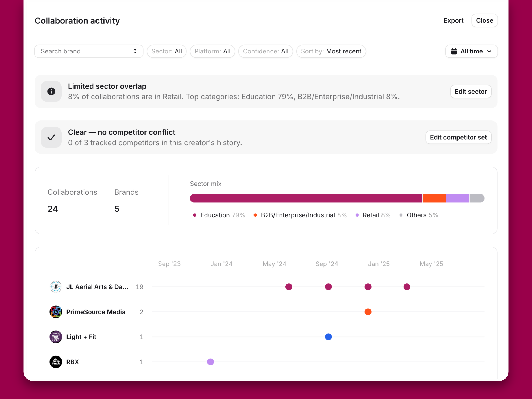Open the Confidence: All filter
532x399 pixels.
pyautogui.click(x=266, y=51)
